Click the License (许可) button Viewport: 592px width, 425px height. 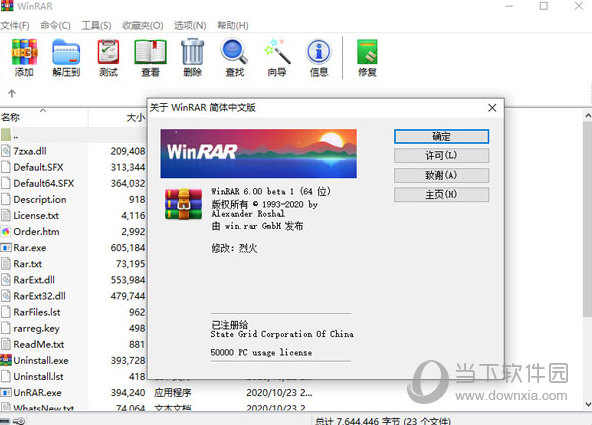click(441, 156)
